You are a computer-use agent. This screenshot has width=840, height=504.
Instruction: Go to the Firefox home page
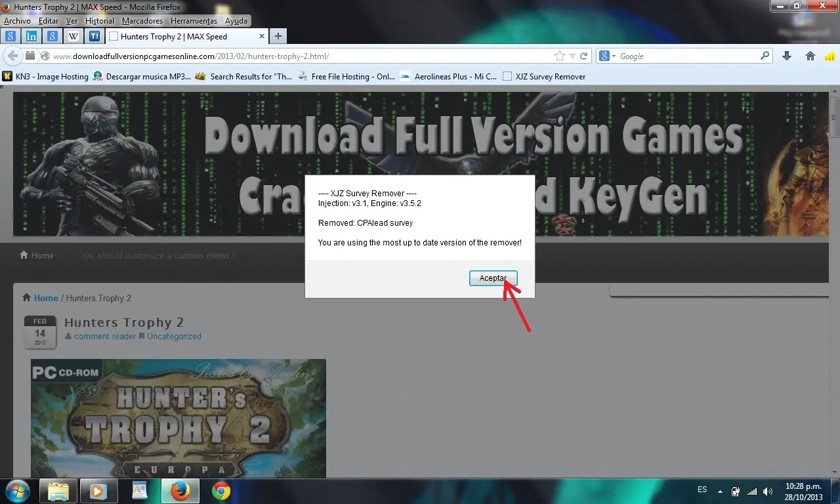pos(810,56)
